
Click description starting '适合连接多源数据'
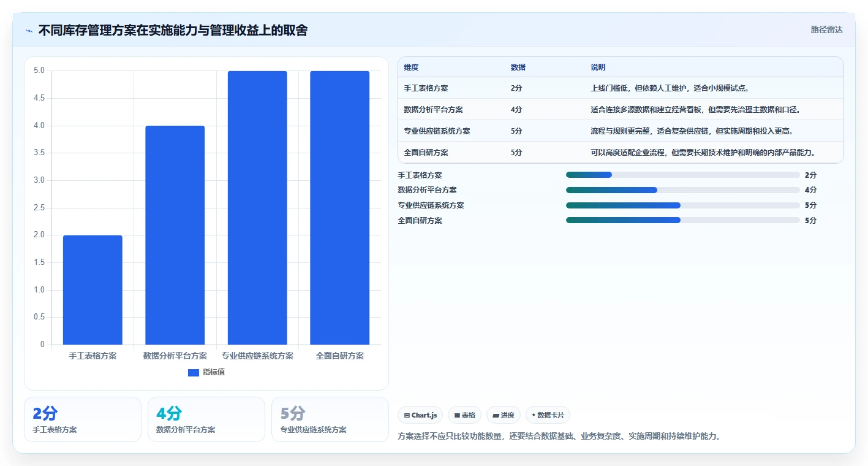(x=696, y=110)
